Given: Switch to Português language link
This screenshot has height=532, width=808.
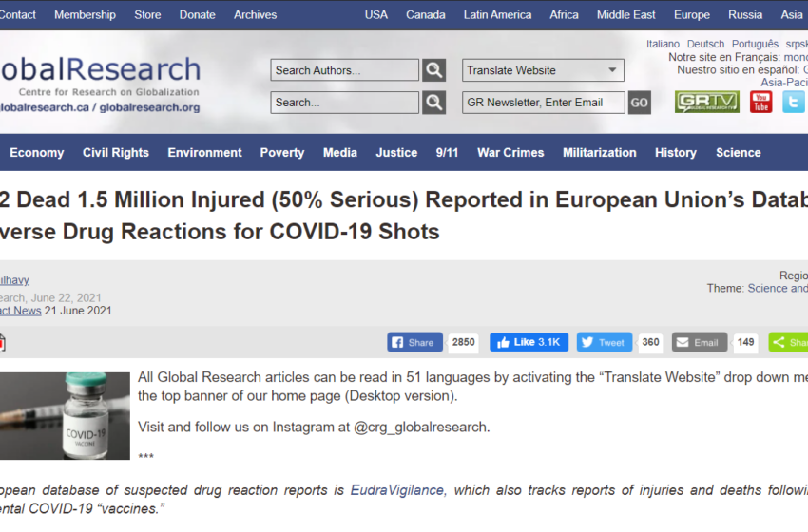Looking at the screenshot, I should tap(755, 45).
